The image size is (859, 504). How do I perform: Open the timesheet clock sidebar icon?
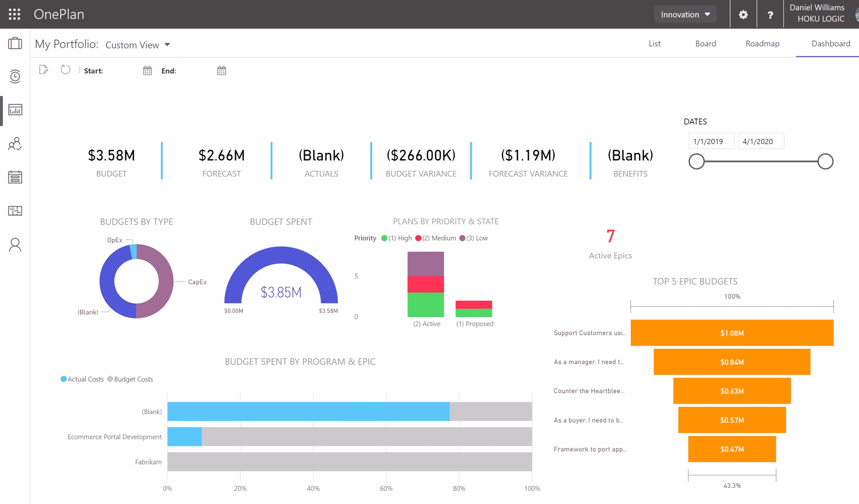[x=15, y=76]
